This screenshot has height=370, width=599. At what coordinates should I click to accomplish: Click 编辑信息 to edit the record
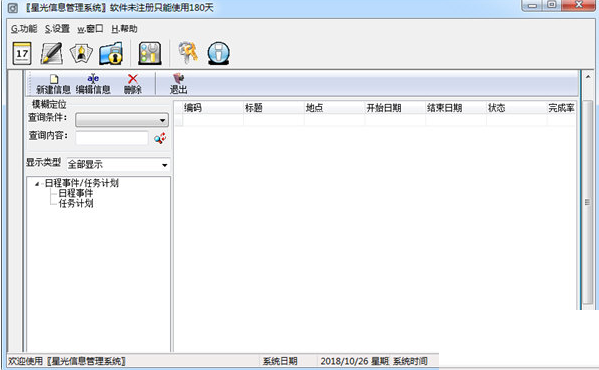click(x=93, y=84)
